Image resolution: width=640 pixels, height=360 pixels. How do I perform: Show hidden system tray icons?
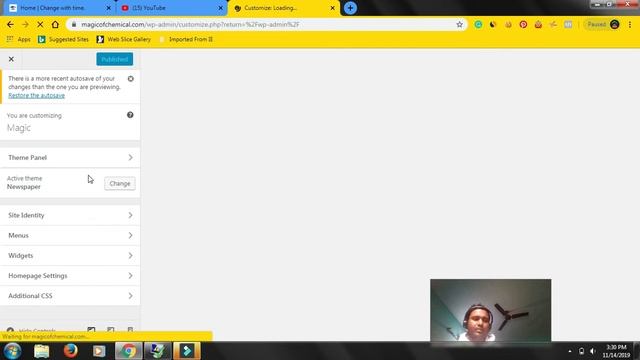(570, 351)
